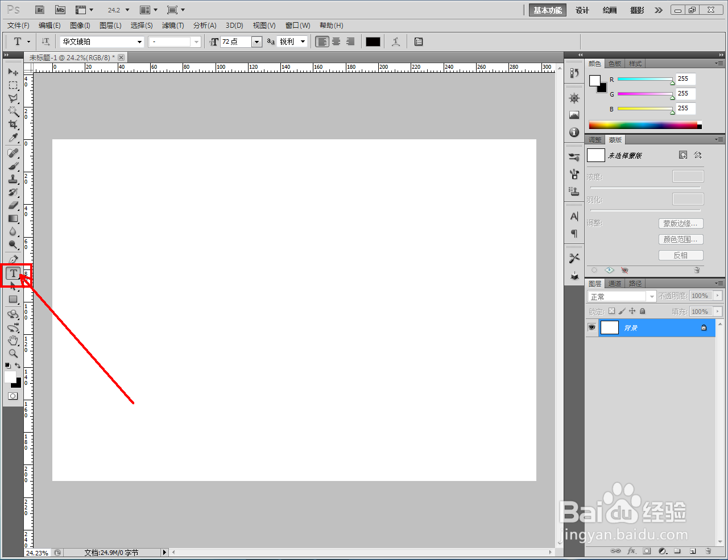This screenshot has height=560, width=728.
Task: Select the Magic Wand tool
Action: 13,111
